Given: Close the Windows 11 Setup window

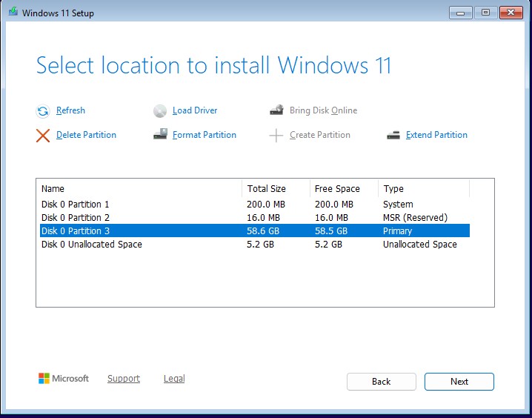Looking at the screenshot, I should [511, 13].
